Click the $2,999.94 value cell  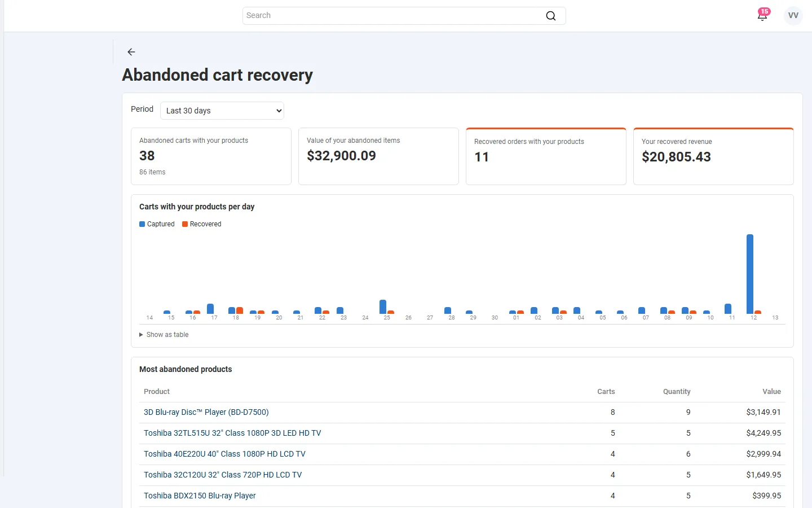[x=764, y=454]
